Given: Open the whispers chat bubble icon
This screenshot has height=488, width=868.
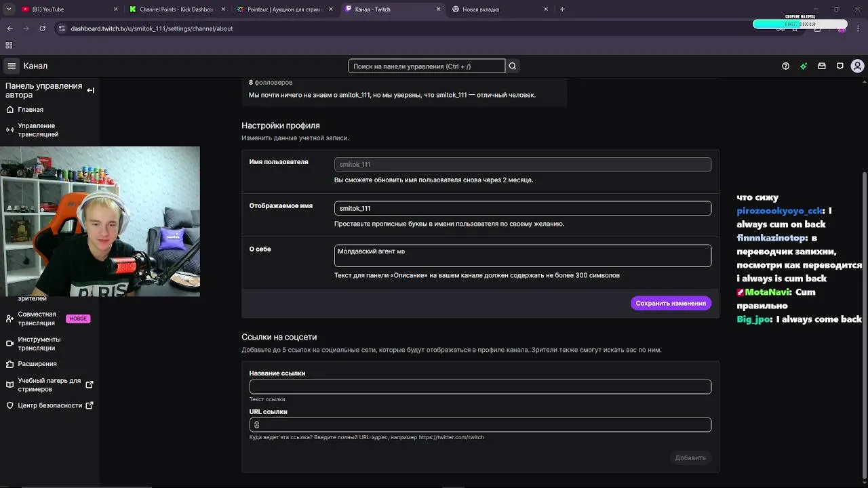Looking at the screenshot, I should [840, 66].
